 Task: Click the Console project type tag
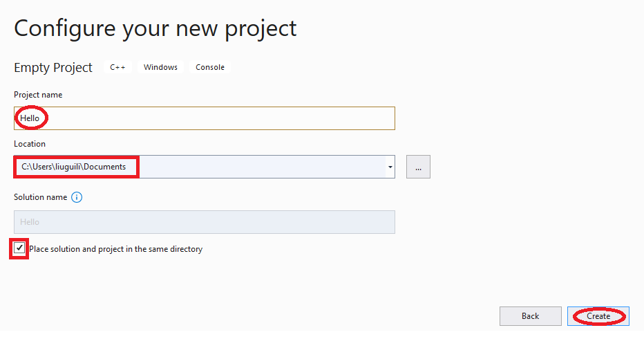(210, 67)
